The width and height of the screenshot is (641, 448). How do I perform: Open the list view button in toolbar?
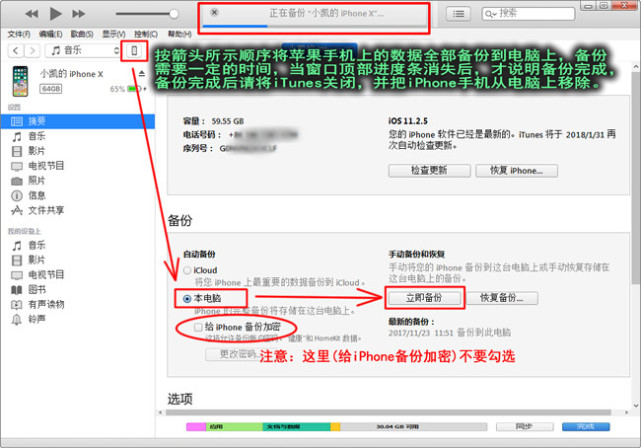click(458, 14)
